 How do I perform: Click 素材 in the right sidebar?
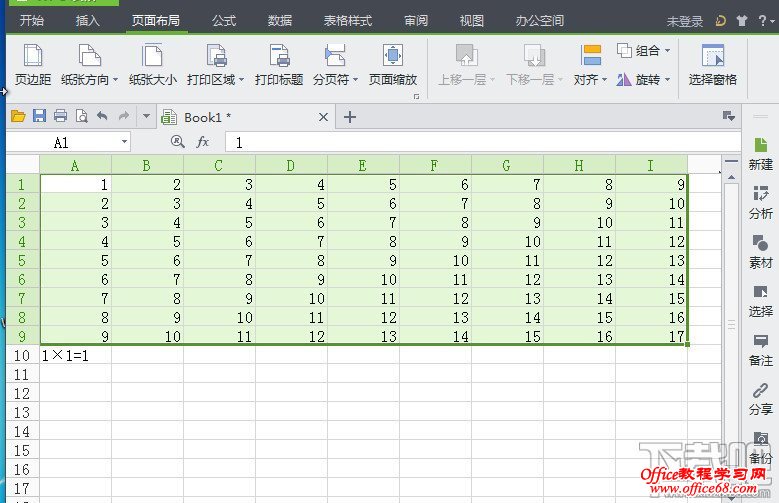click(x=761, y=252)
